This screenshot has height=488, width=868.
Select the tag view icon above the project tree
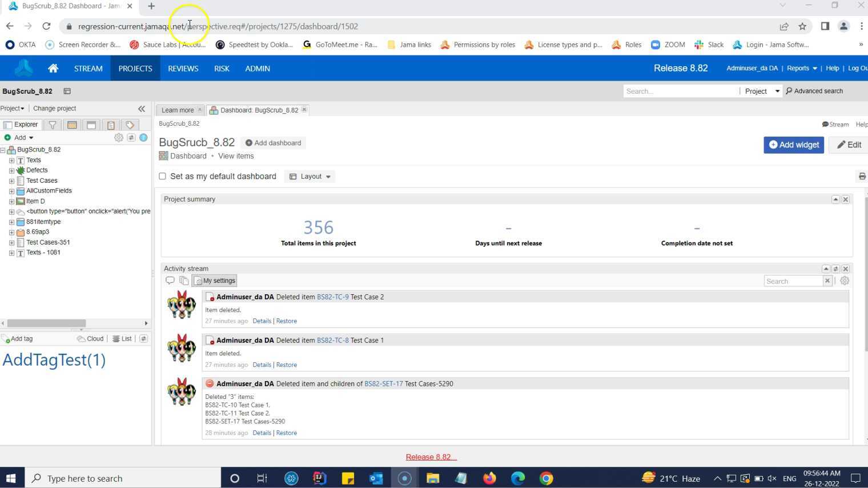(x=130, y=125)
